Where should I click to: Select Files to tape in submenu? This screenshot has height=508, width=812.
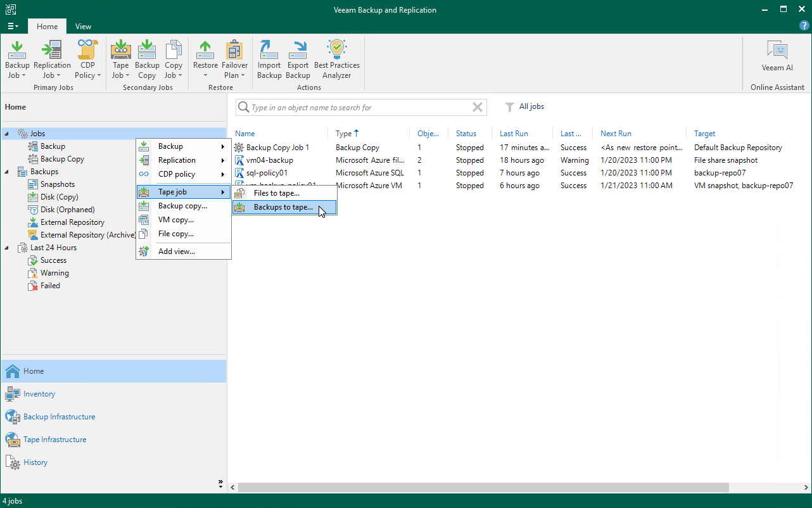pos(284,193)
